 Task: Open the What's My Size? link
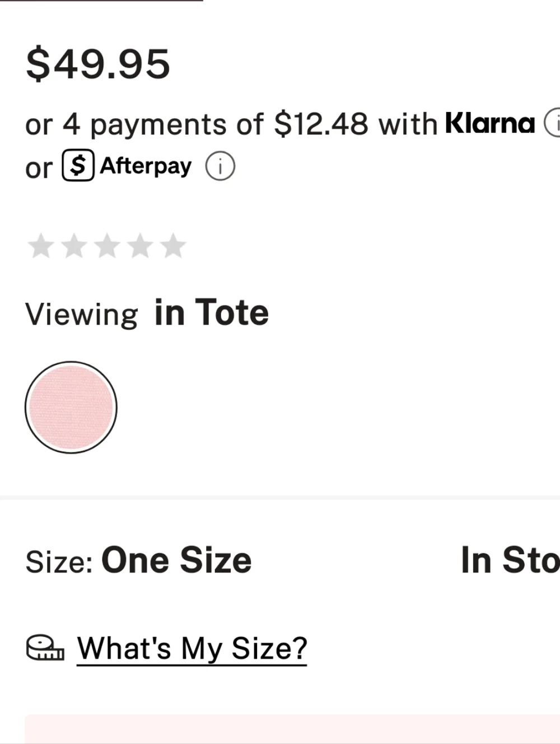(192, 648)
